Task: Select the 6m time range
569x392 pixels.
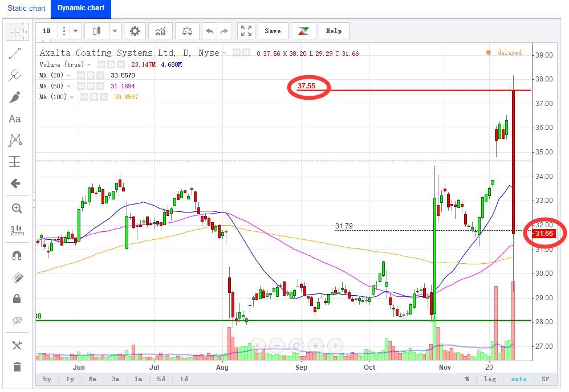Action: click(x=92, y=378)
